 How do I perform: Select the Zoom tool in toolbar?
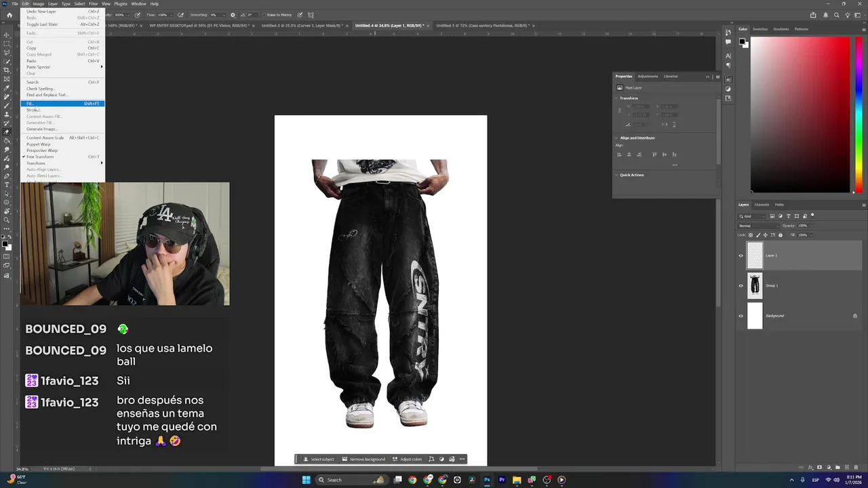click(x=7, y=220)
